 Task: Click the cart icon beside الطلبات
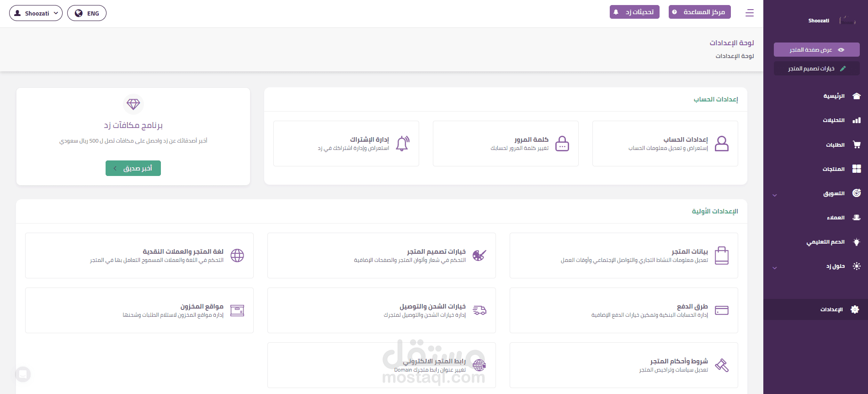pos(857,144)
